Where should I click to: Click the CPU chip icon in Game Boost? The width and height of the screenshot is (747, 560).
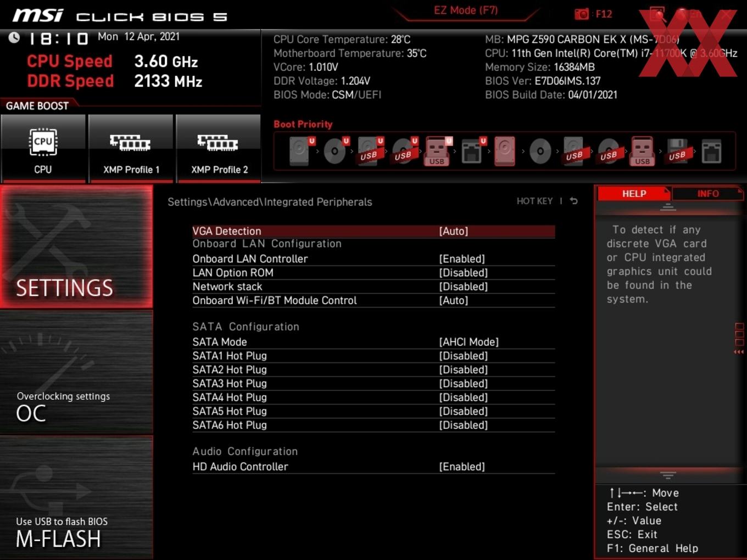tap(43, 142)
